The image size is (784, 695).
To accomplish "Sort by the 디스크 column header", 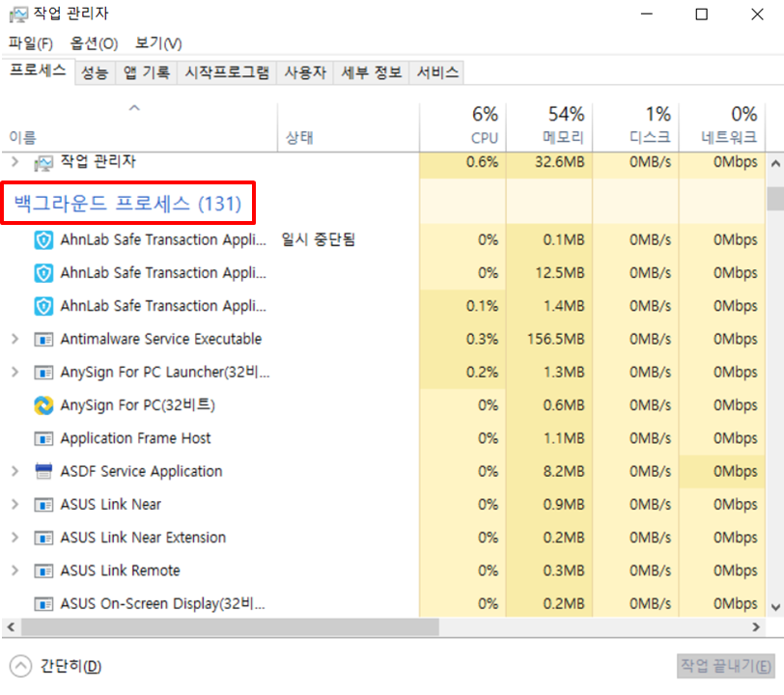I will coord(636,127).
